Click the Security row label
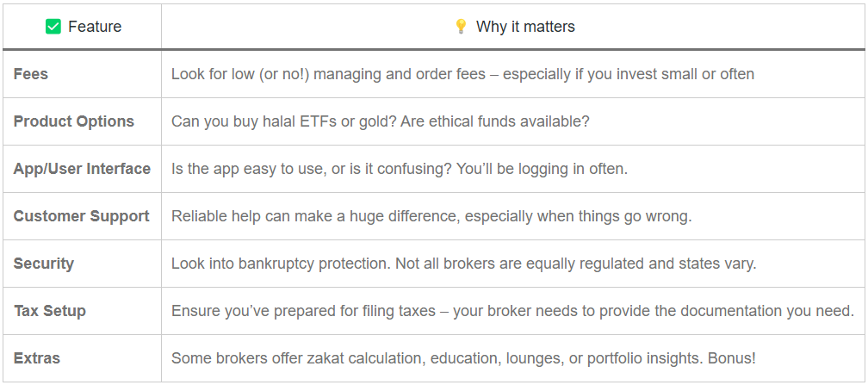The image size is (868, 385). point(44,264)
